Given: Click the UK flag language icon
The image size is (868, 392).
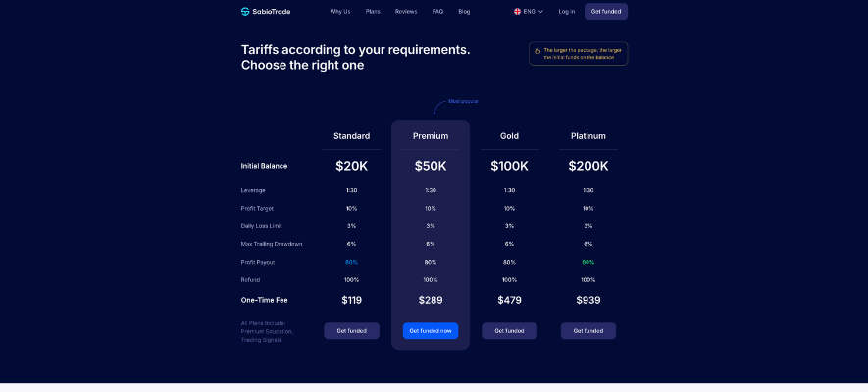Looking at the screenshot, I should coord(517,11).
